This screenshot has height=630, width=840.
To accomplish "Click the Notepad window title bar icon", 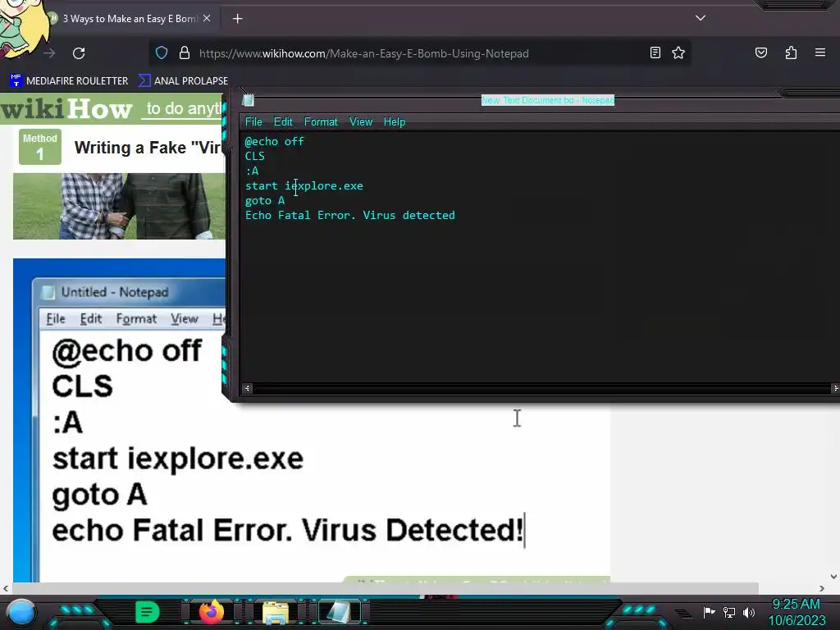I will [x=248, y=100].
